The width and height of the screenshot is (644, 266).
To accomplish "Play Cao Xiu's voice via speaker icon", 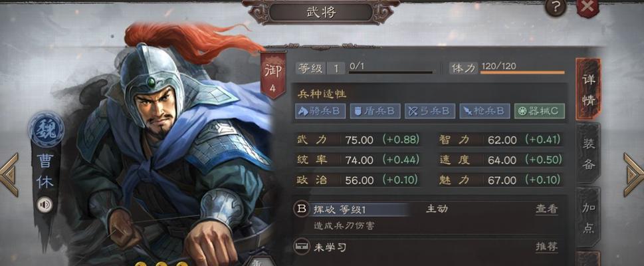I will (45, 205).
